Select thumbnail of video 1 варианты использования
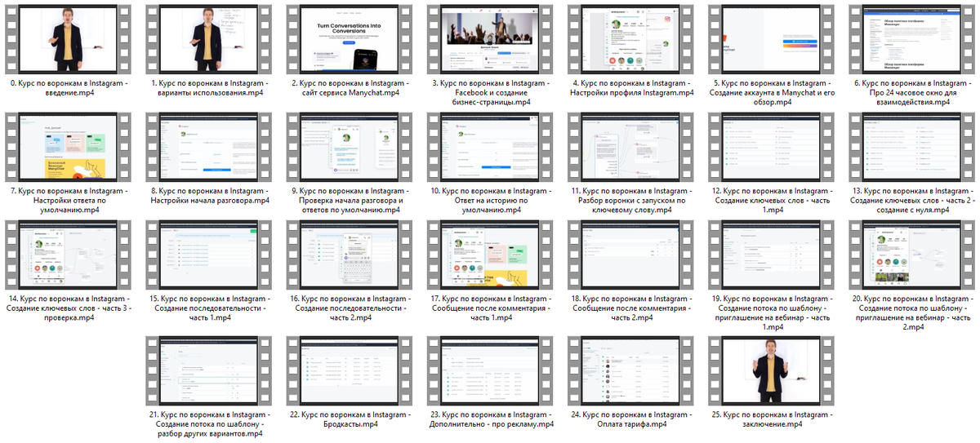The height and width of the screenshot is (443, 980). pos(208,38)
